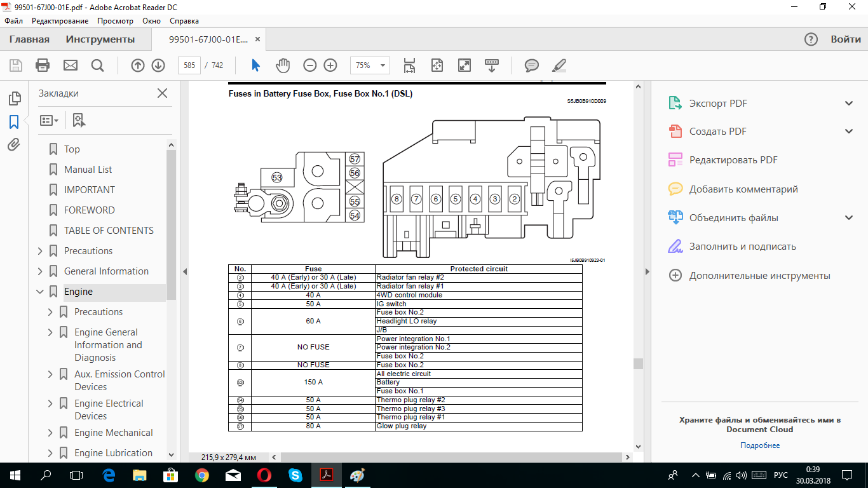The width and height of the screenshot is (868, 488).
Task: Click the zoom in plus button
Action: (x=330, y=65)
